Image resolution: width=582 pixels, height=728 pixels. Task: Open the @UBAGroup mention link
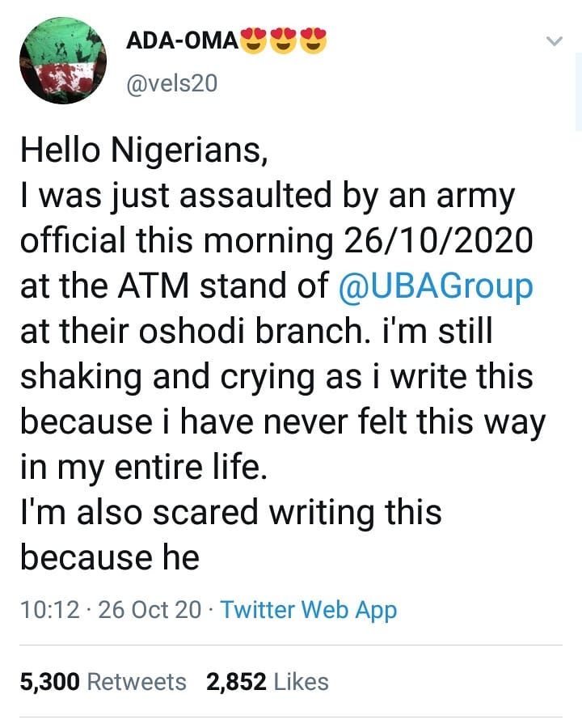(x=436, y=288)
